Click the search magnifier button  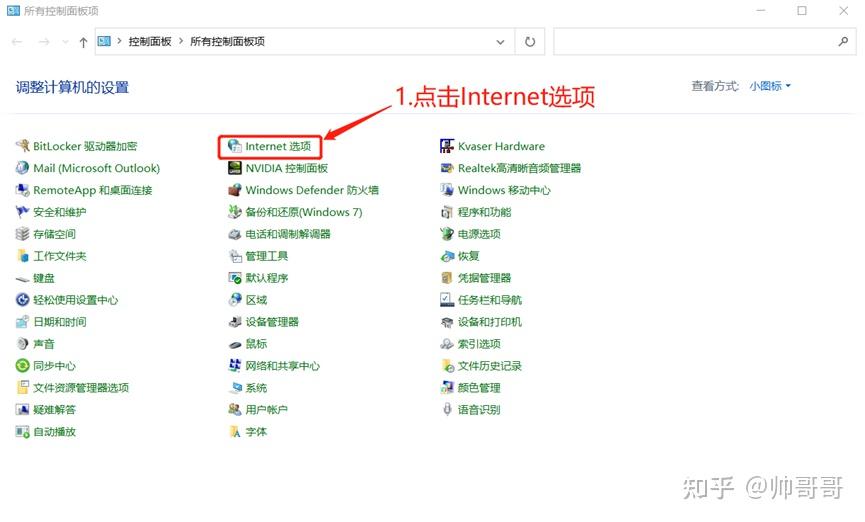(843, 41)
